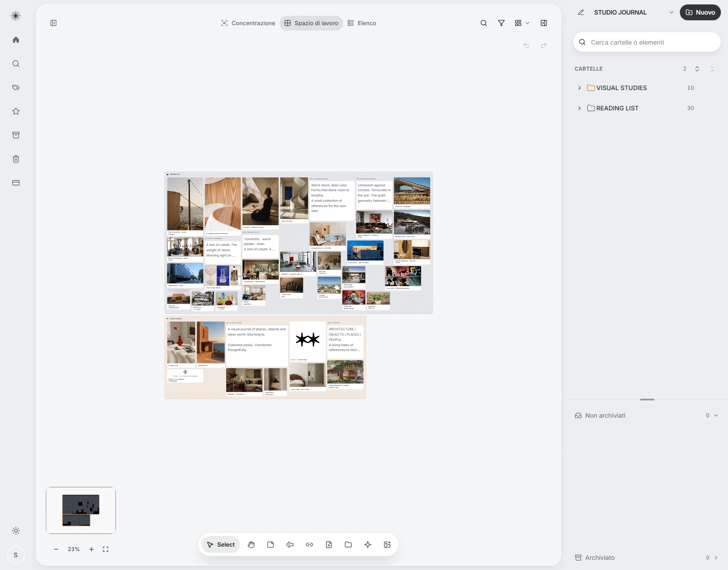
Task: Open the archive box icon in sidebar
Action: pyautogui.click(x=16, y=135)
